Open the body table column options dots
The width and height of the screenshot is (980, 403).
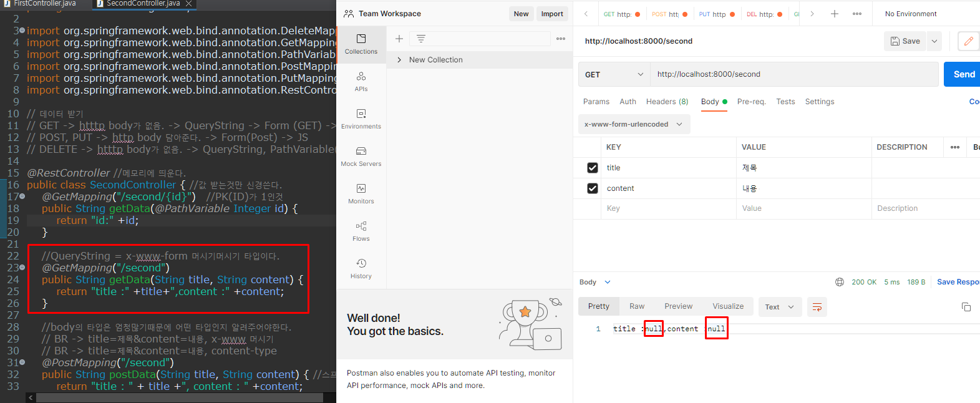[x=955, y=147]
